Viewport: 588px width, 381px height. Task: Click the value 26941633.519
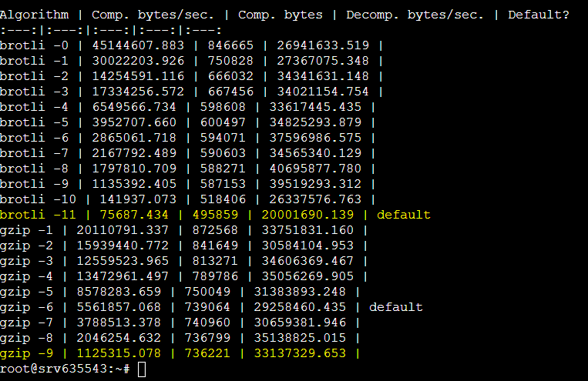[323, 45]
